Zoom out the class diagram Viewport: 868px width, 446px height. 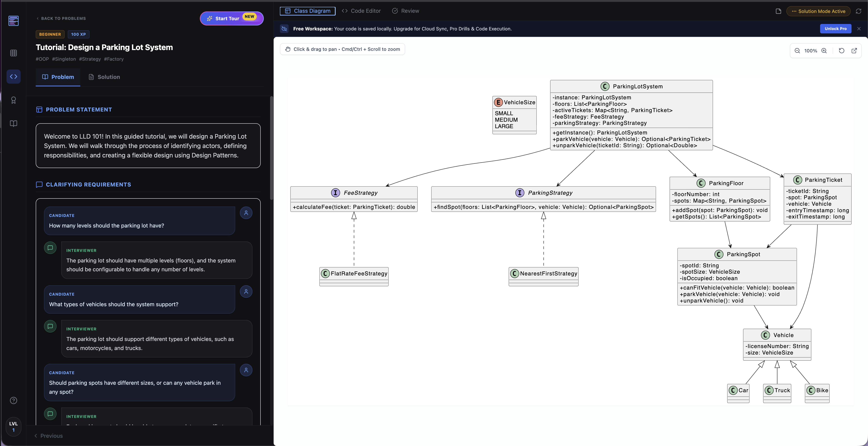click(x=797, y=50)
